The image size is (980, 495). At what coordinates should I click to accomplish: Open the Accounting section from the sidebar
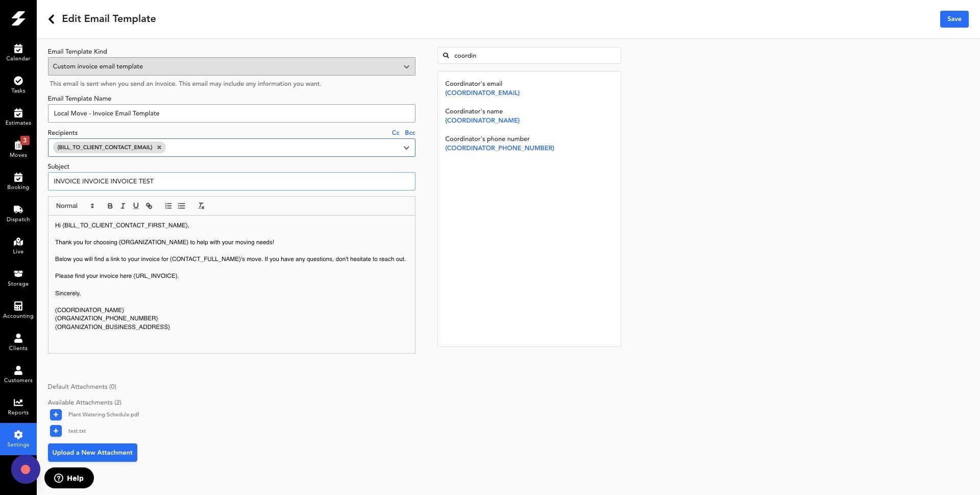[x=18, y=310]
